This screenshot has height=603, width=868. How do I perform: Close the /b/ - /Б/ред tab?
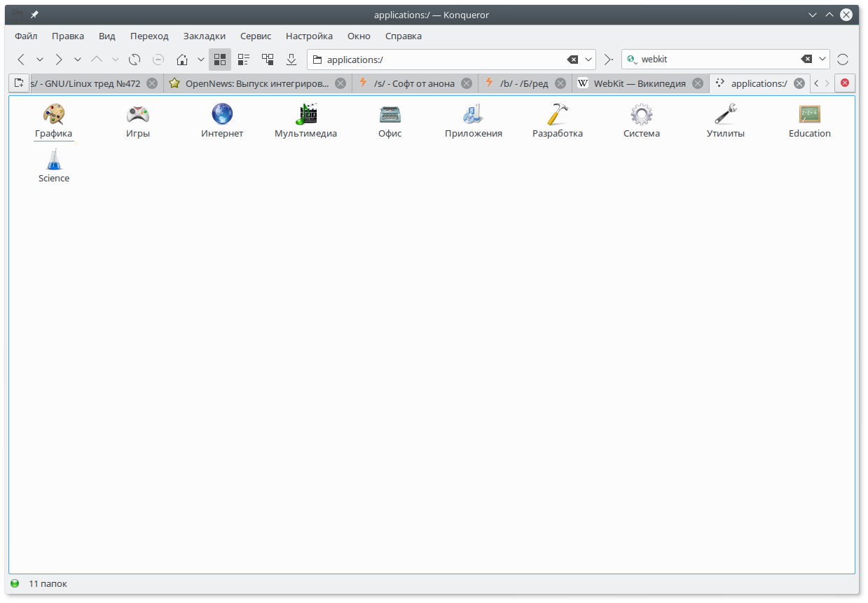pyautogui.click(x=560, y=83)
